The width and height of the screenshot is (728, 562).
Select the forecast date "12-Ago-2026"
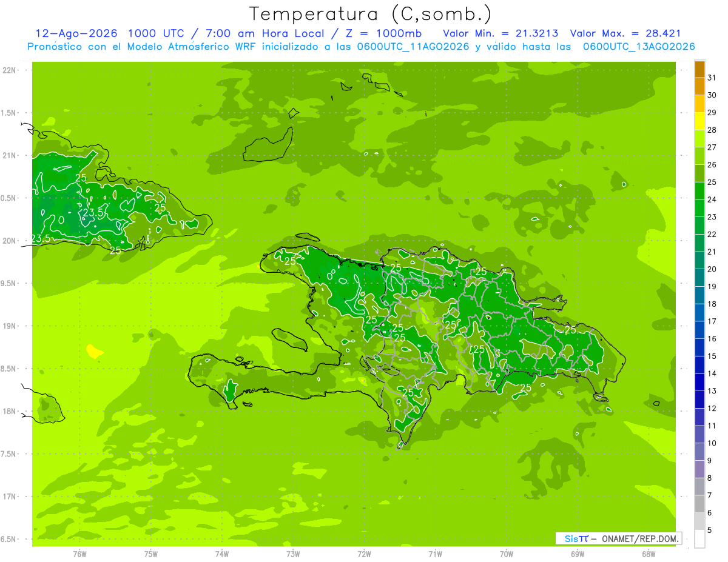[x=76, y=33]
